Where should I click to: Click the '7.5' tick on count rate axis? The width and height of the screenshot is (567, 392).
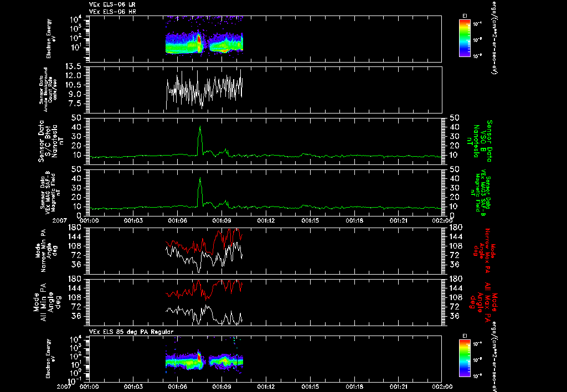pyautogui.click(x=75, y=104)
